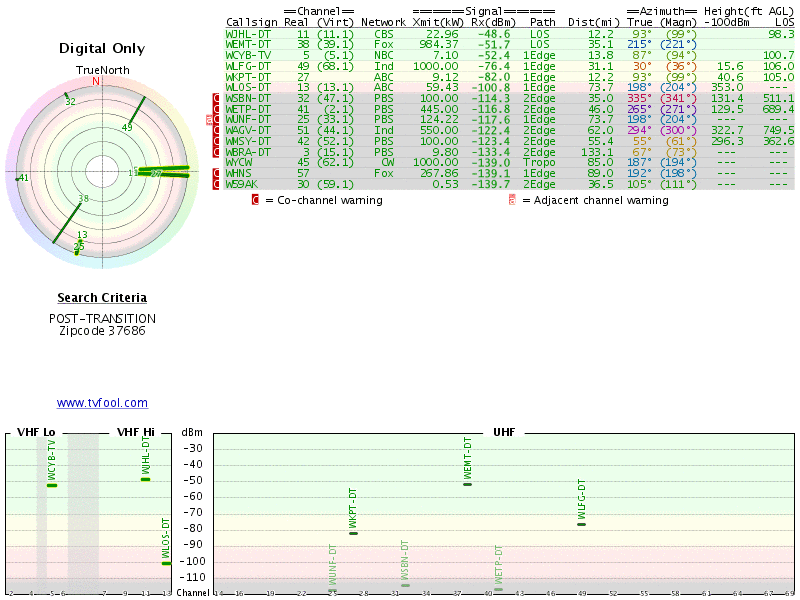The width and height of the screenshot is (800, 600).
Task: Select the WEMT-DT row callsign
Action: coord(248,45)
